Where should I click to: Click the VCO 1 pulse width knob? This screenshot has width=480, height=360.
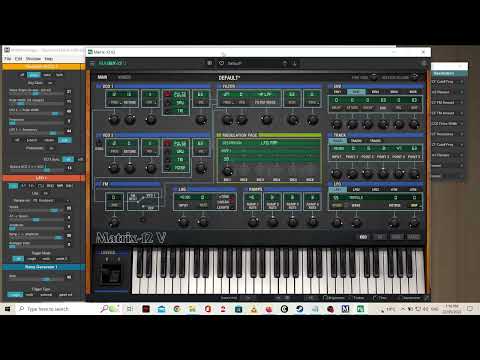pos(151,119)
